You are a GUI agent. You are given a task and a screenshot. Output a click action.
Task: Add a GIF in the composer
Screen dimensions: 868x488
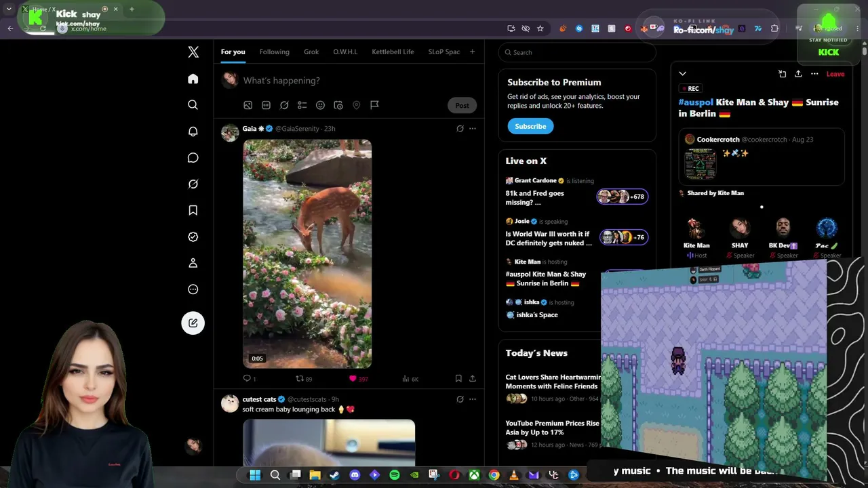pyautogui.click(x=266, y=105)
